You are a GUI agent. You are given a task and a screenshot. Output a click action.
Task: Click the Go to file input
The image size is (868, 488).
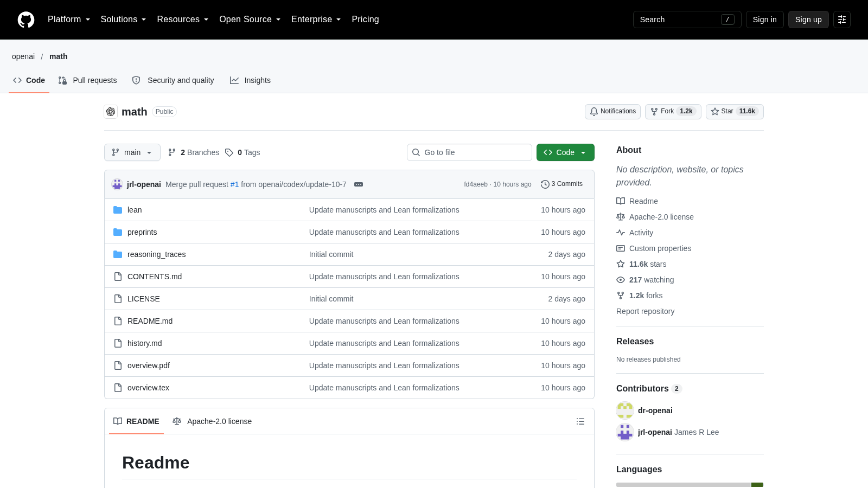point(469,152)
